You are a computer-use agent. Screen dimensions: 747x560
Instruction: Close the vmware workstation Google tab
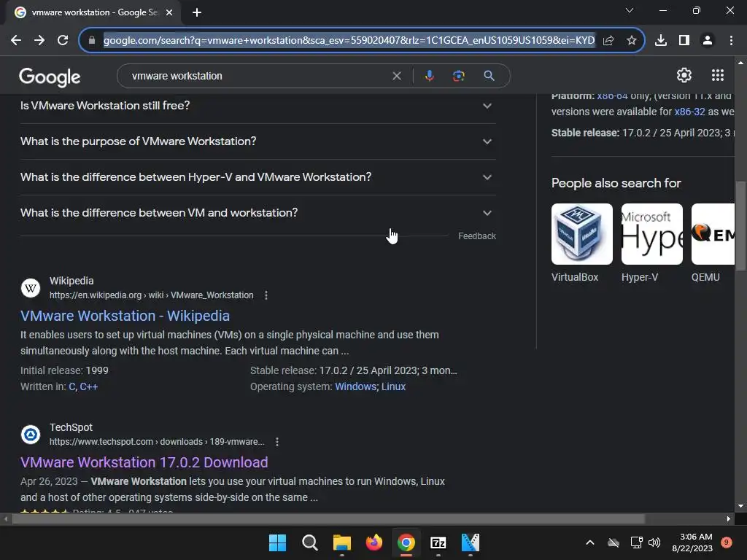(169, 12)
